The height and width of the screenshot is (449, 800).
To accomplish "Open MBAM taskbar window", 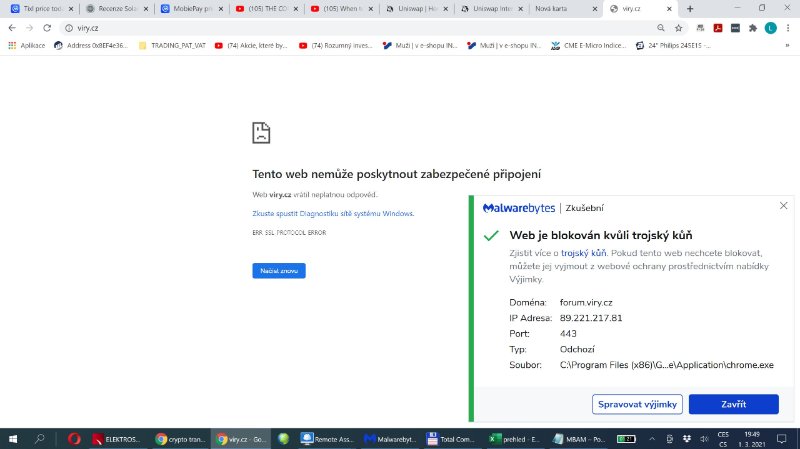I will tap(579, 439).
